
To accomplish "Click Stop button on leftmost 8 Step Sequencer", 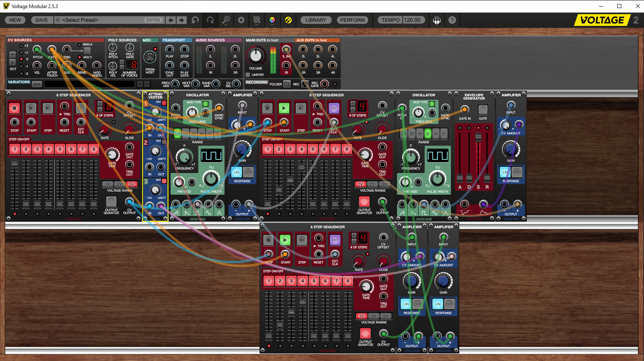I will click(15, 108).
